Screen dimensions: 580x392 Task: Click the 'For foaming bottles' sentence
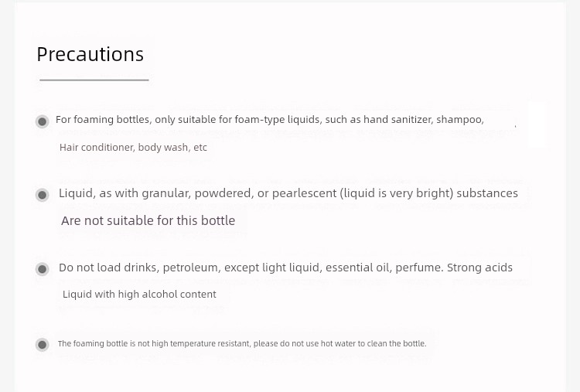[x=270, y=120]
